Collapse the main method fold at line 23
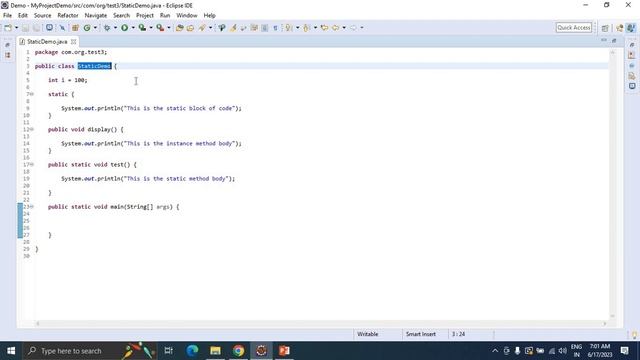 [32, 207]
